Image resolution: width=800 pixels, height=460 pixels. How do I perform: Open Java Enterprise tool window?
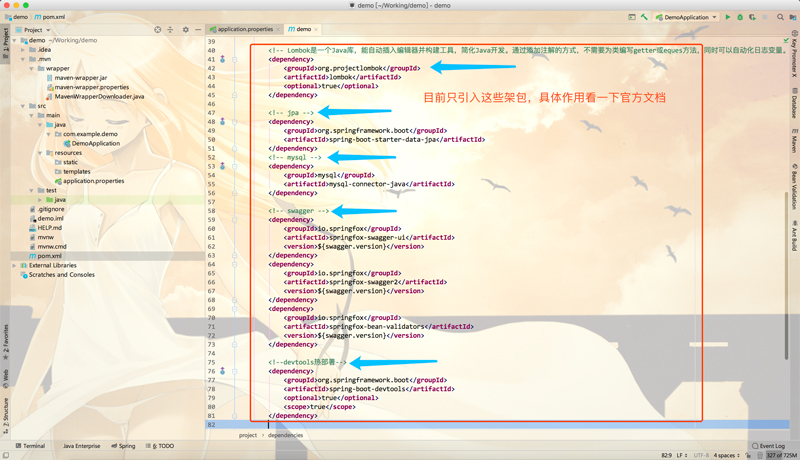pos(81,446)
